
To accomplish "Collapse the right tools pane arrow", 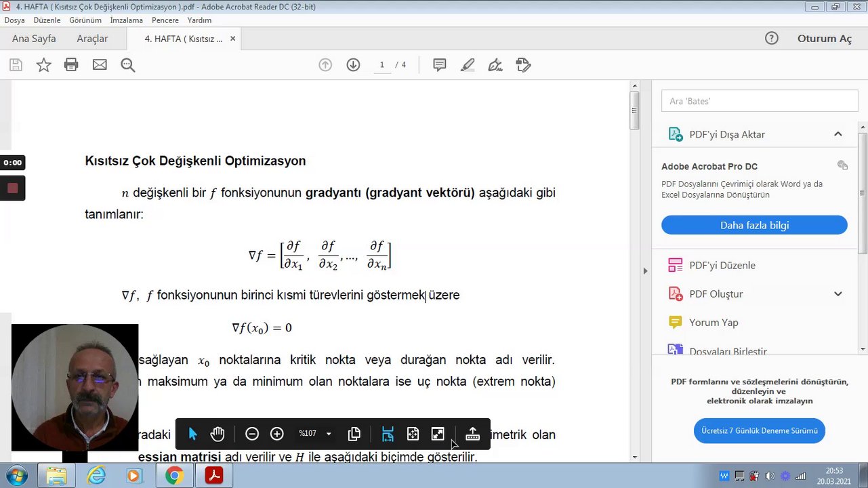I will pos(645,271).
